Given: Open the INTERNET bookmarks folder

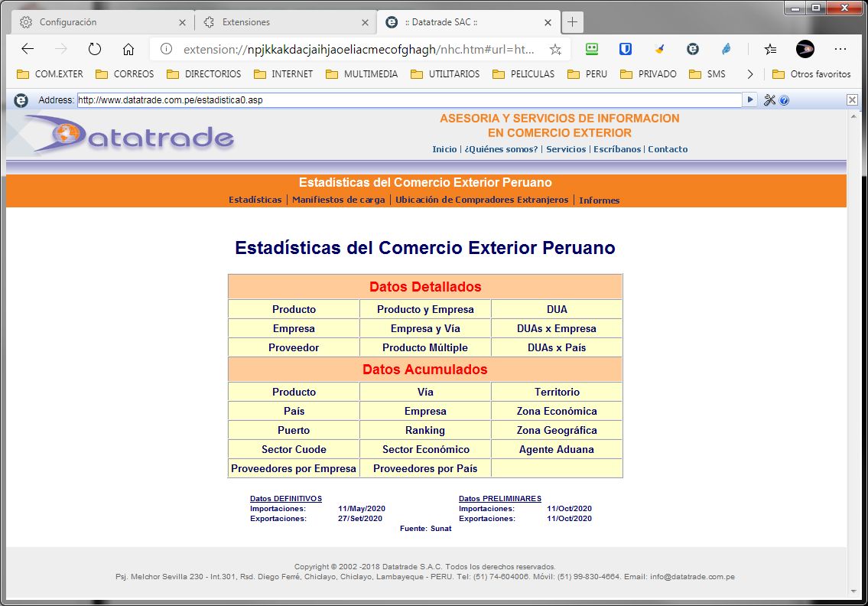Looking at the screenshot, I should [283, 73].
